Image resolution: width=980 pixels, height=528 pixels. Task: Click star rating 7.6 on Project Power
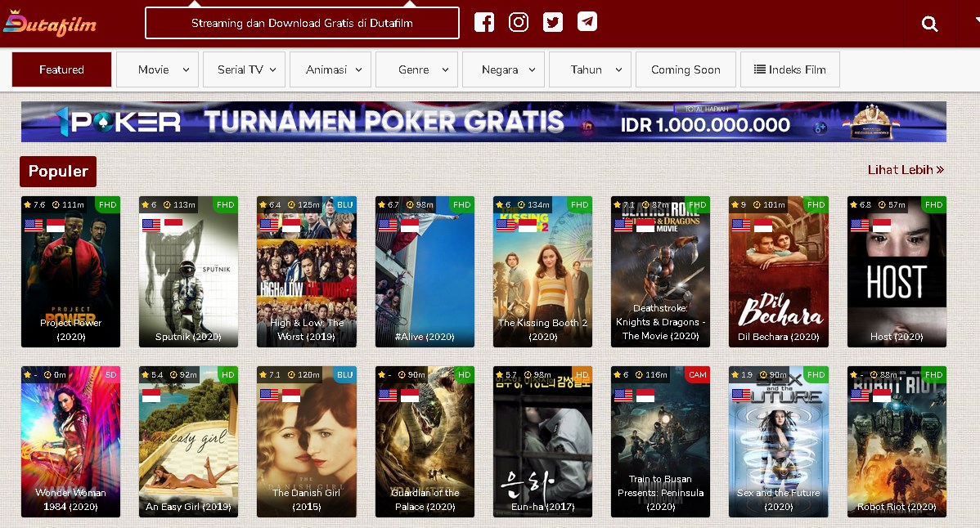click(34, 204)
